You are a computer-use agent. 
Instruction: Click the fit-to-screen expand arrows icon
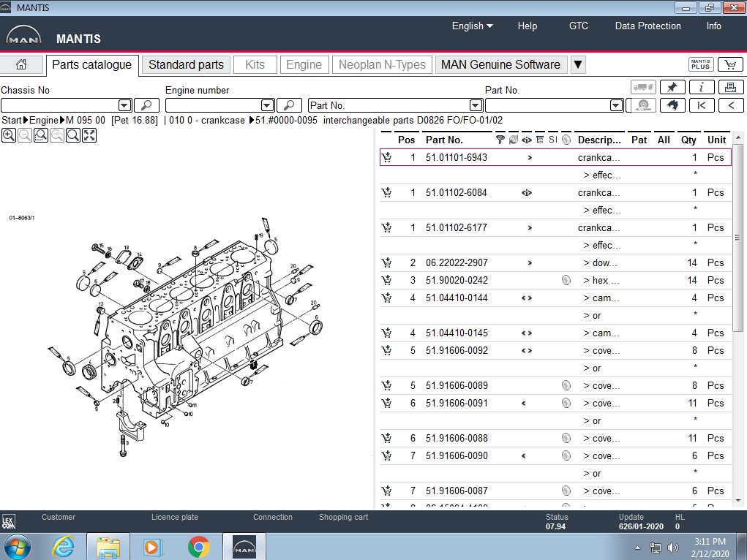89,135
